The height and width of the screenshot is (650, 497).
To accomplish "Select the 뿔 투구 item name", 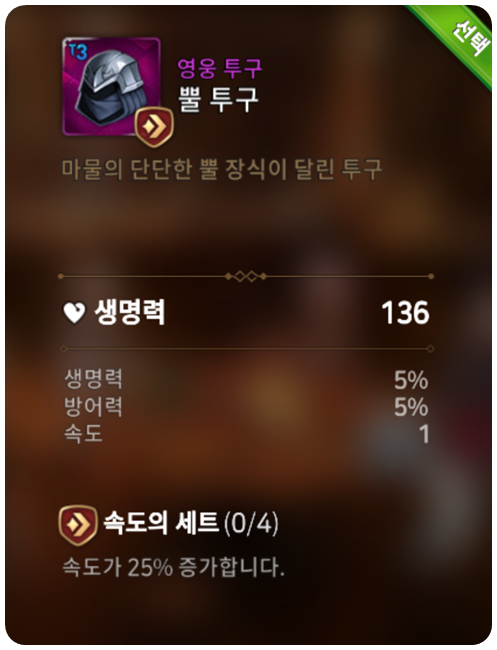I will (x=218, y=99).
